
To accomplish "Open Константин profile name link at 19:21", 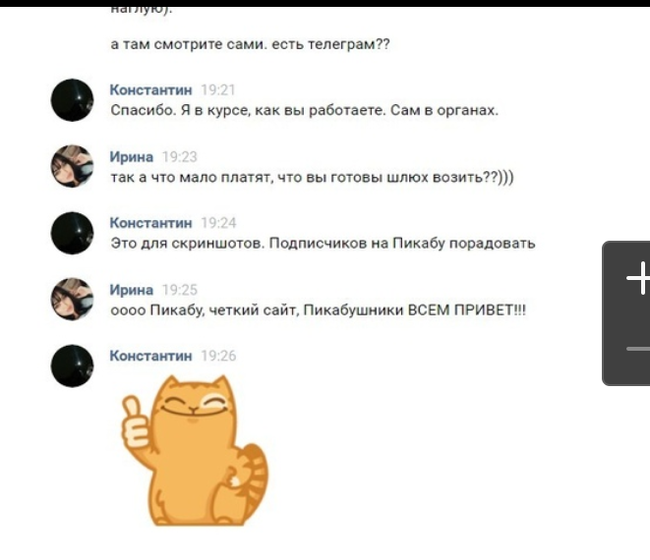I will (151, 90).
